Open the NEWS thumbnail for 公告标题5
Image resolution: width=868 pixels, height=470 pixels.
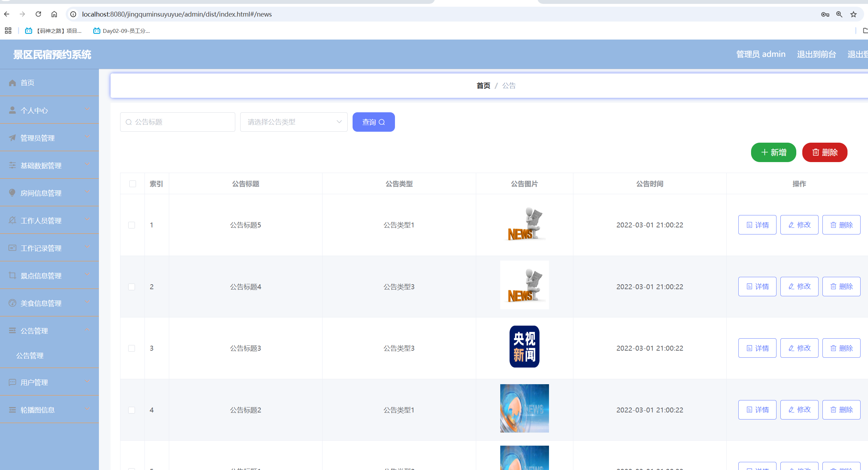pyautogui.click(x=525, y=224)
